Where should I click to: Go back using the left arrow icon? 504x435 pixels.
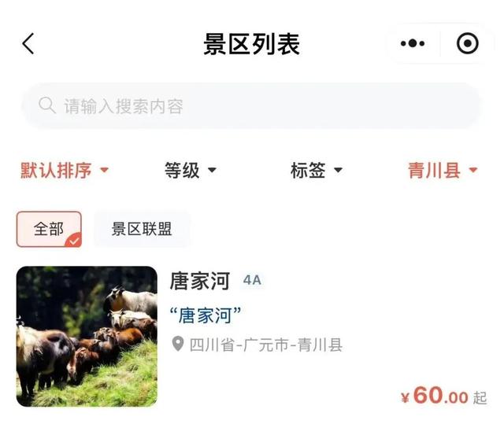point(28,43)
